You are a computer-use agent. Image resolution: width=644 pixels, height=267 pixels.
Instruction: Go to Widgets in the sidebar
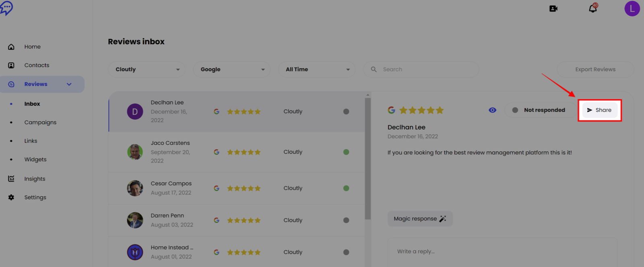click(x=35, y=159)
